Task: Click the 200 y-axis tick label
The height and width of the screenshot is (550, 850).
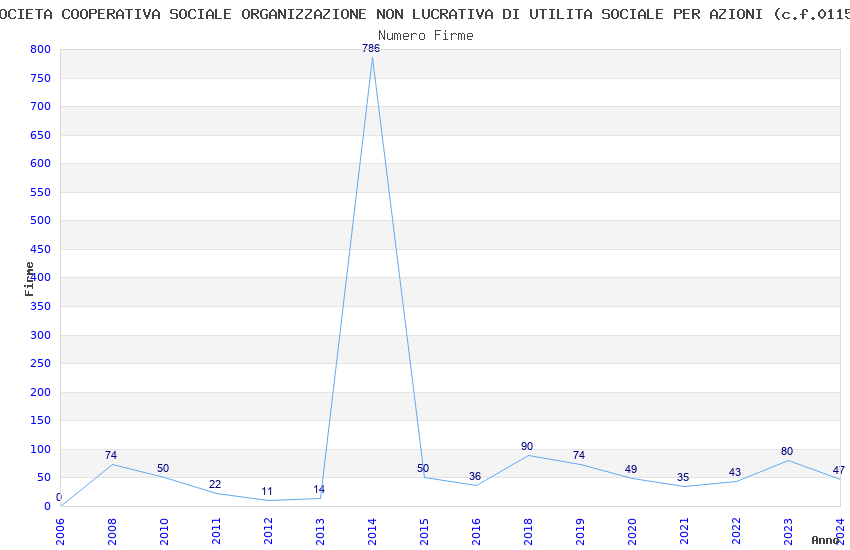Action: [41, 392]
